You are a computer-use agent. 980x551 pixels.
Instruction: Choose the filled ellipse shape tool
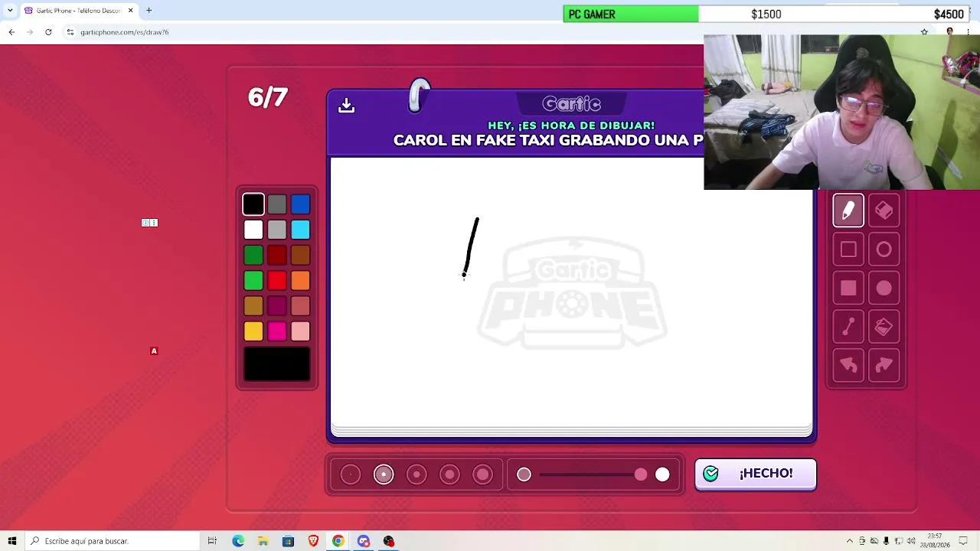[x=884, y=289]
